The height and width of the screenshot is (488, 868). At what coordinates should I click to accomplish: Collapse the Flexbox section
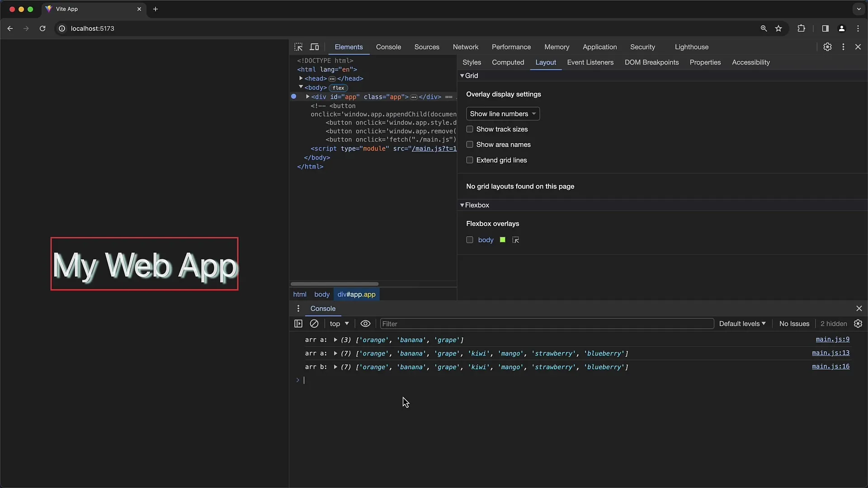462,205
